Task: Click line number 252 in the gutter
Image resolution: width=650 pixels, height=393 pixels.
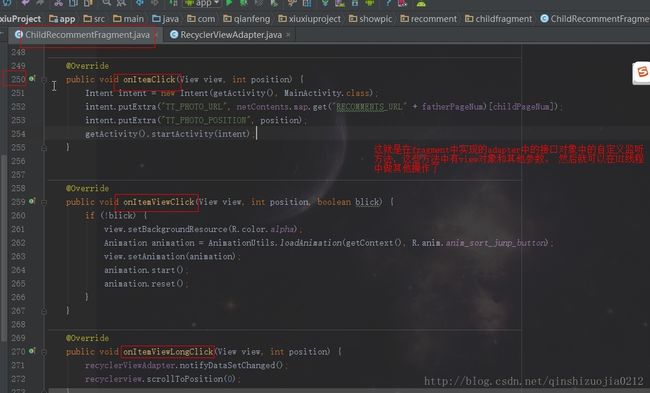Action: click(x=18, y=107)
